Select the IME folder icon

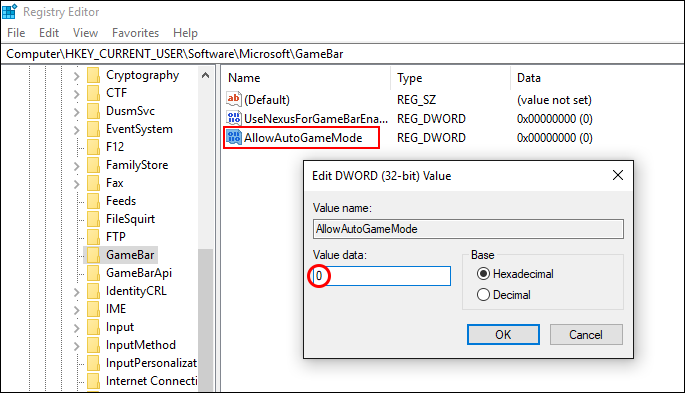point(93,309)
